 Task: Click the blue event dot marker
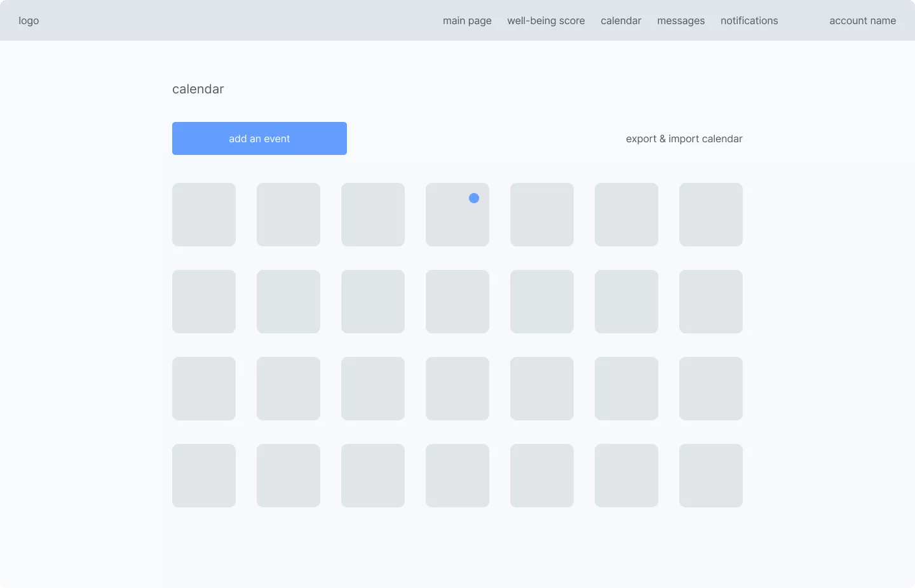pos(474,198)
